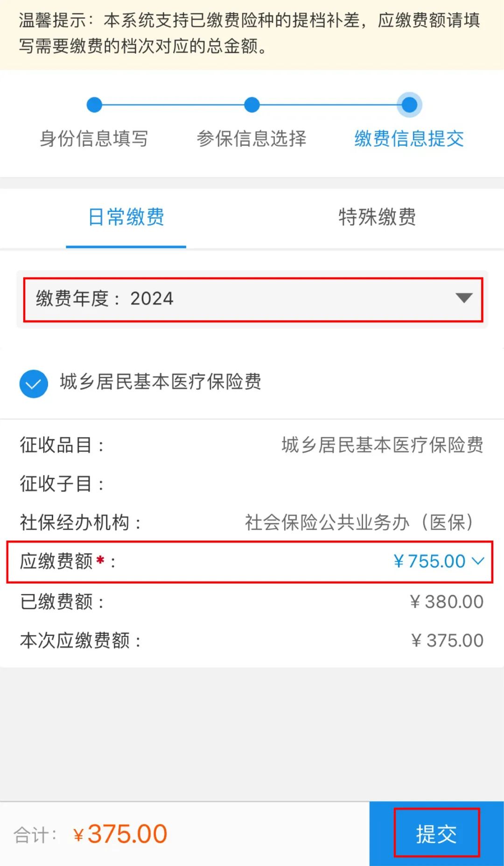The width and height of the screenshot is (504, 866).
Task: Click the yen symbol in the total
Action: (x=78, y=835)
